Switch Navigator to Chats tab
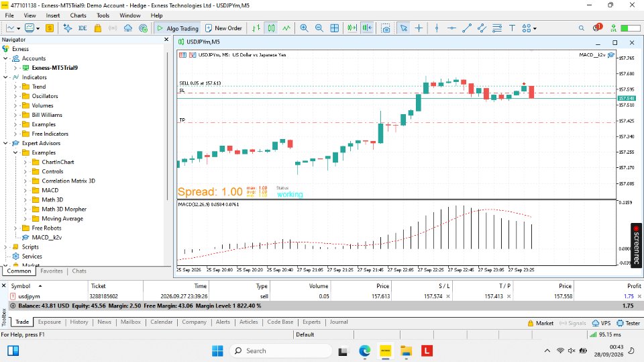 click(x=79, y=271)
